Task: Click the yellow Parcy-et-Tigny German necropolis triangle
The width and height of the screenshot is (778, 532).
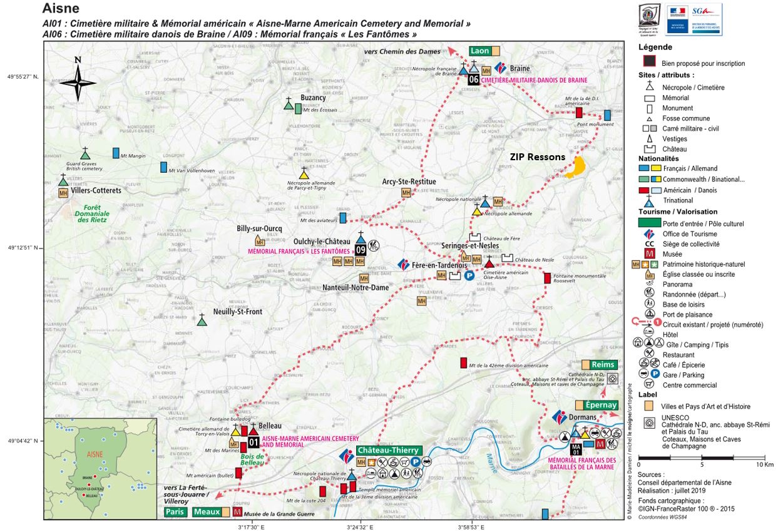Action: click(x=304, y=175)
